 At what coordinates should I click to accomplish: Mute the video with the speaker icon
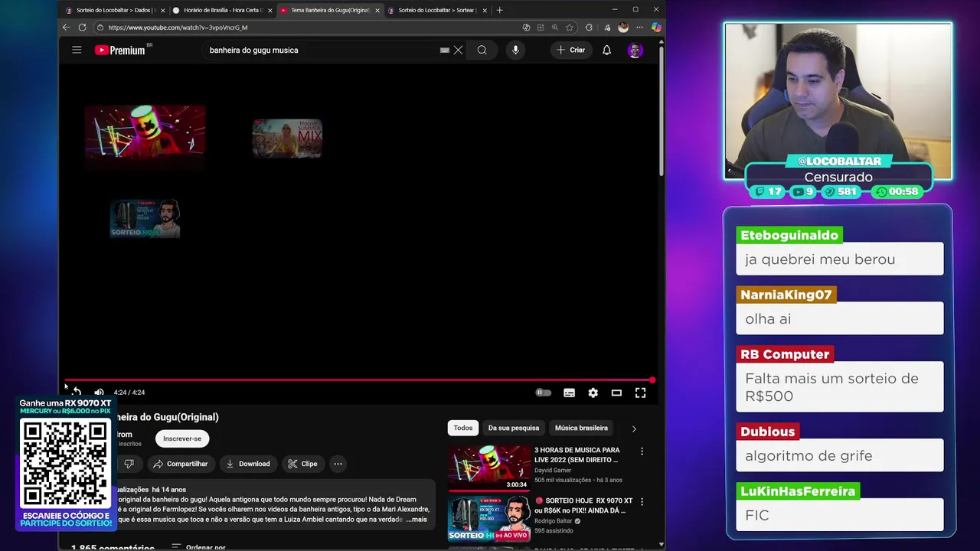click(x=99, y=392)
